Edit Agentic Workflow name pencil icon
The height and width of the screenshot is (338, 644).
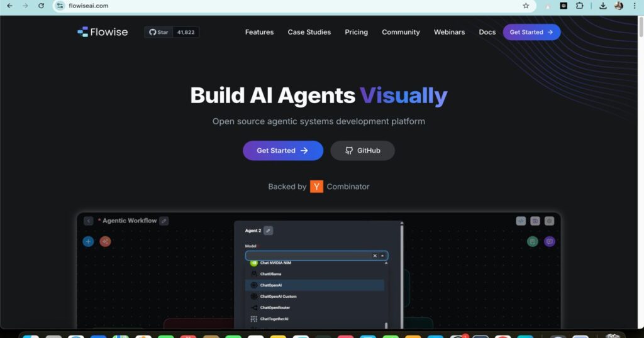[x=164, y=221]
